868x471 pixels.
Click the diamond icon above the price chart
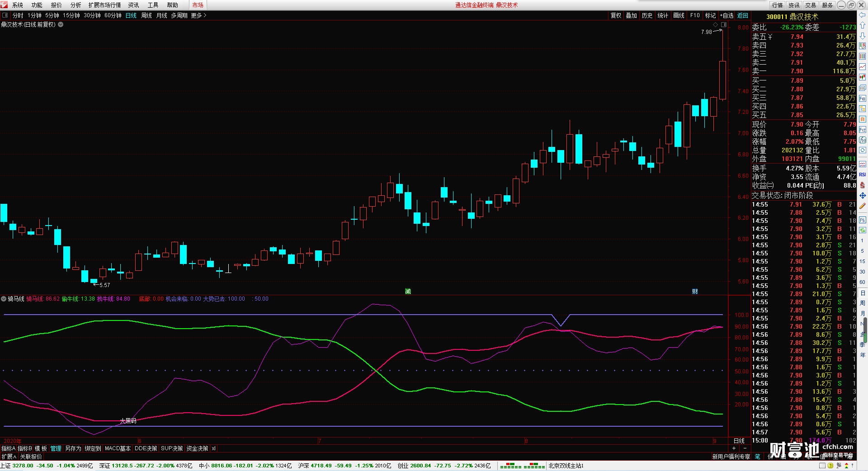click(x=716, y=24)
